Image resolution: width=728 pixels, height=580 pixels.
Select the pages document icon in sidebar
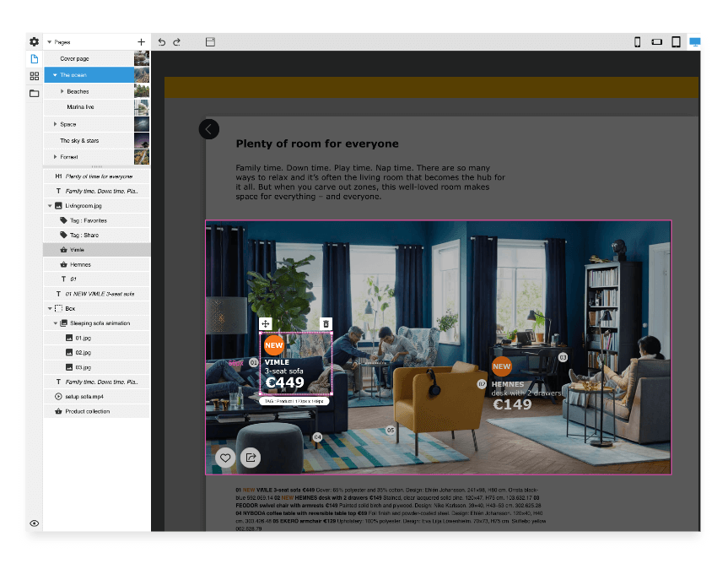coord(34,59)
